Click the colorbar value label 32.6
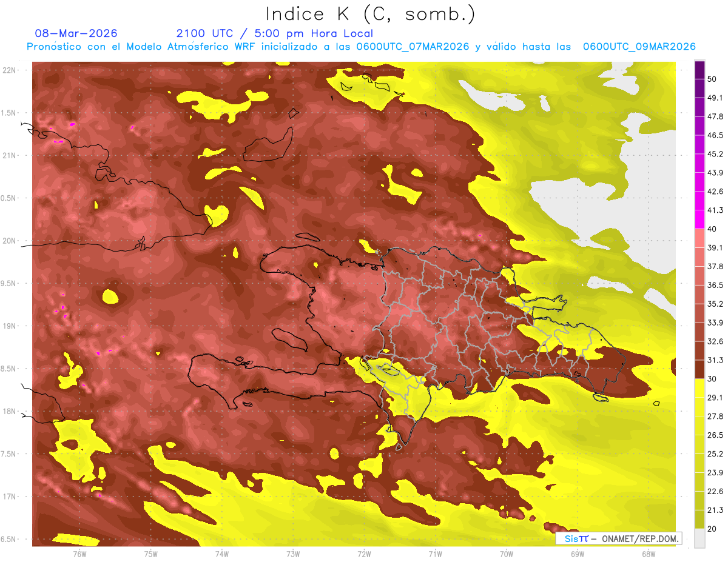Image resolution: width=728 pixels, height=562 pixels. 715,341
